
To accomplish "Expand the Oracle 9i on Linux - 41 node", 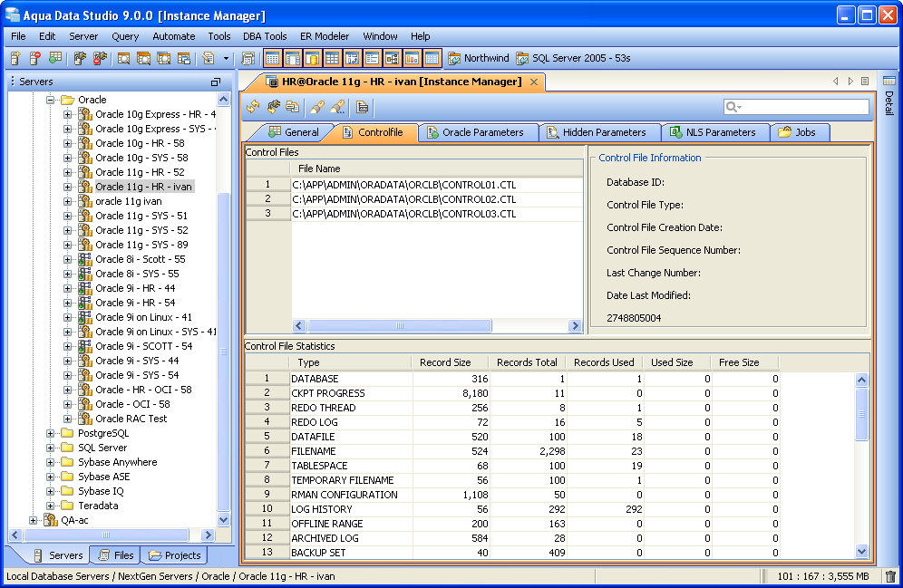I will click(x=68, y=317).
